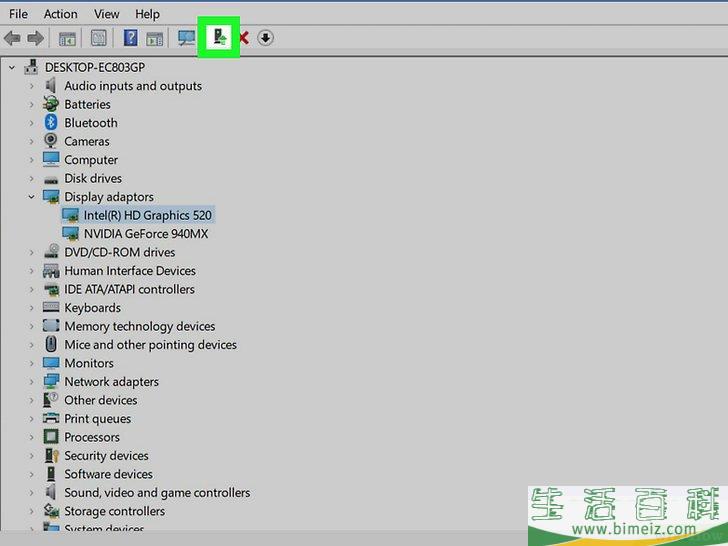Screen dimensions: 728x546
Task: Select Intel(R) HD Graphics 520 device
Action: click(x=147, y=215)
